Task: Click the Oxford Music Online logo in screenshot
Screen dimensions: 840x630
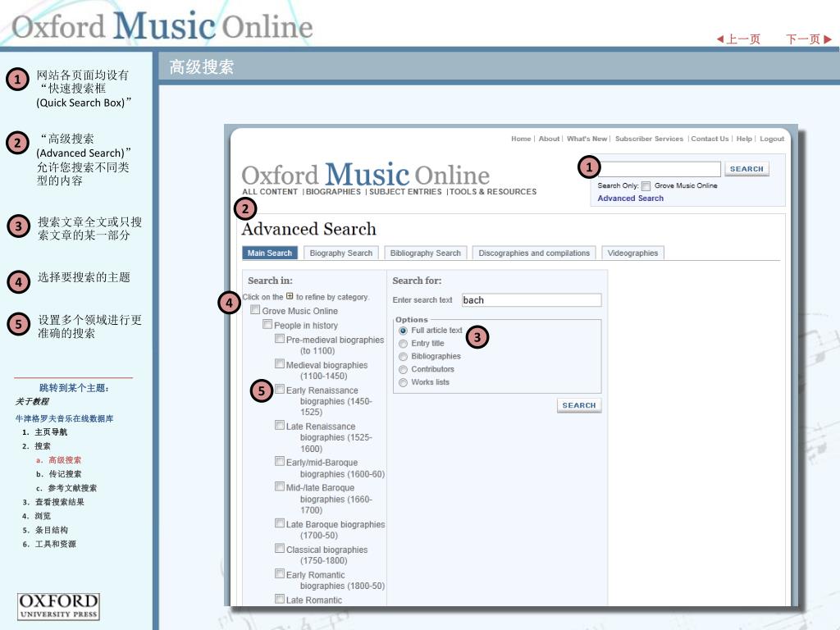Action: tap(365, 175)
